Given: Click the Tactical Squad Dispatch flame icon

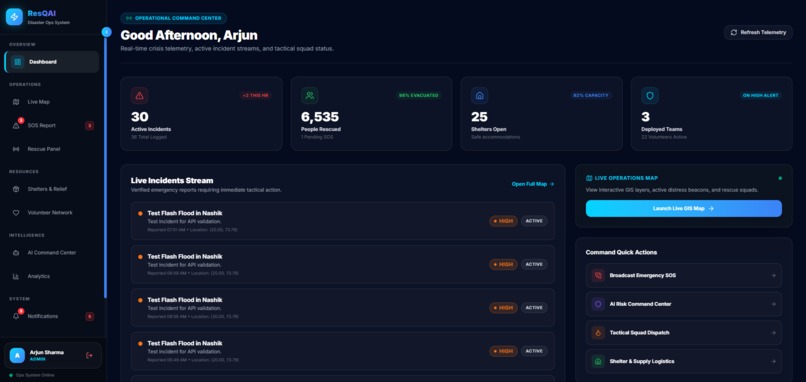Looking at the screenshot, I should pyautogui.click(x=598, y=333).
